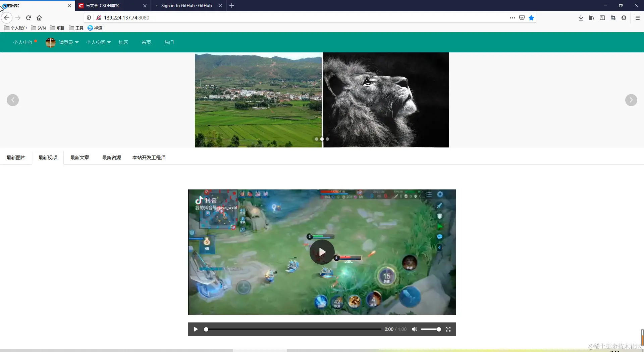The width and height of the screenshot is (644, 352).
Task: Go back with browser back arrow
Action: [7, 18]
